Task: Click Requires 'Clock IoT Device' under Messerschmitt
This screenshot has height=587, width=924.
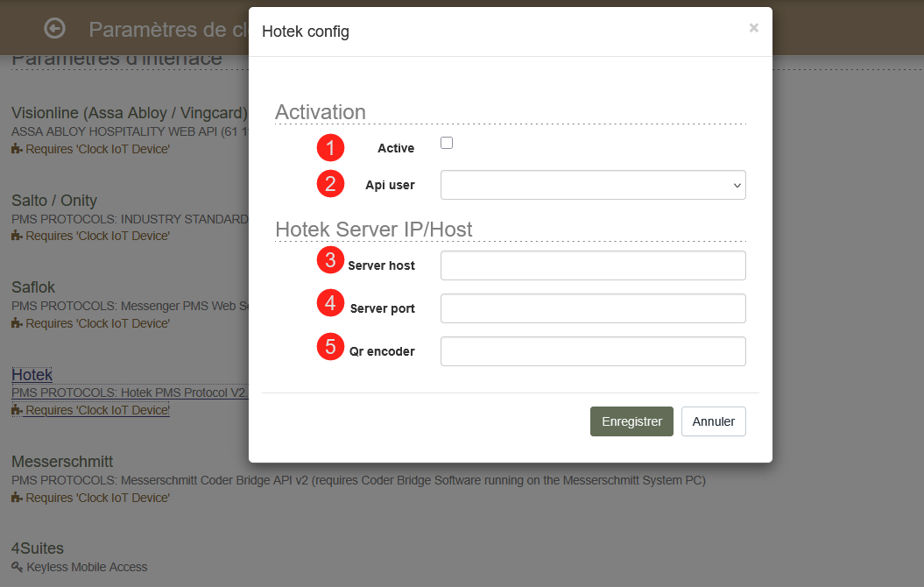Action: (x=97, y=498)
